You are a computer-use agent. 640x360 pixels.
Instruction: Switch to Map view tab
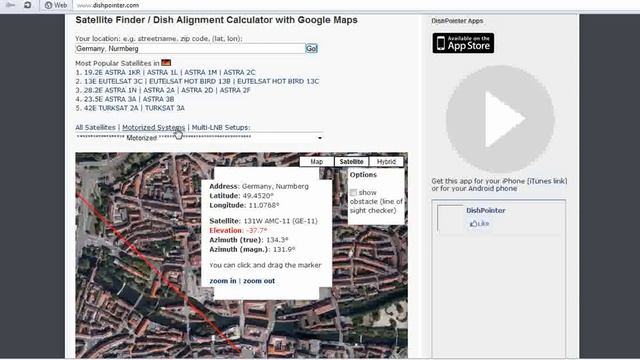click(317, 162)
